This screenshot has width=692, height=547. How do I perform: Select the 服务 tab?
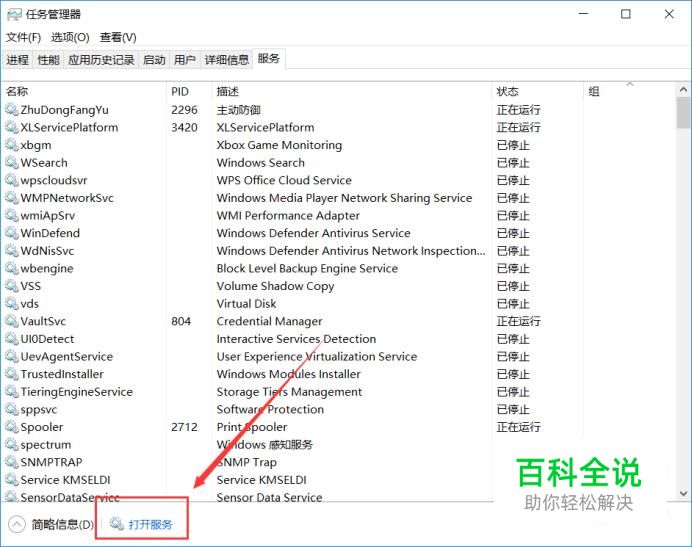click(x=269, y=59)
